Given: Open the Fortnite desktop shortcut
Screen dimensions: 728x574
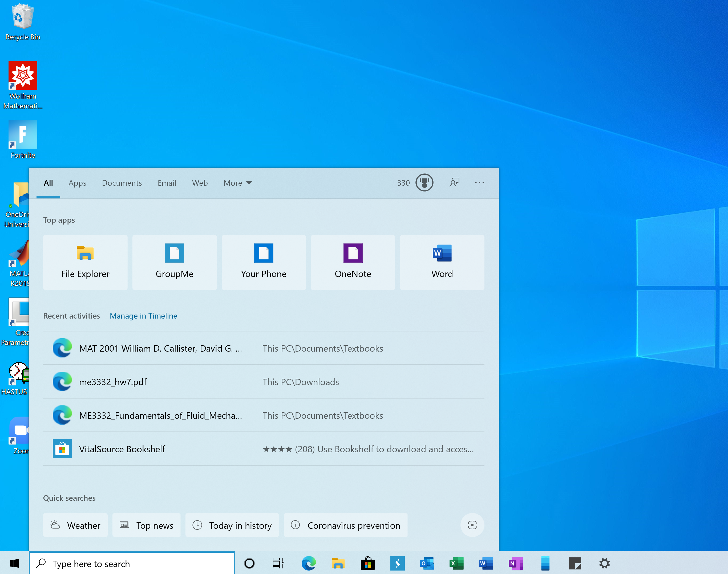Looking at the screenshot, I should [23, 140].
